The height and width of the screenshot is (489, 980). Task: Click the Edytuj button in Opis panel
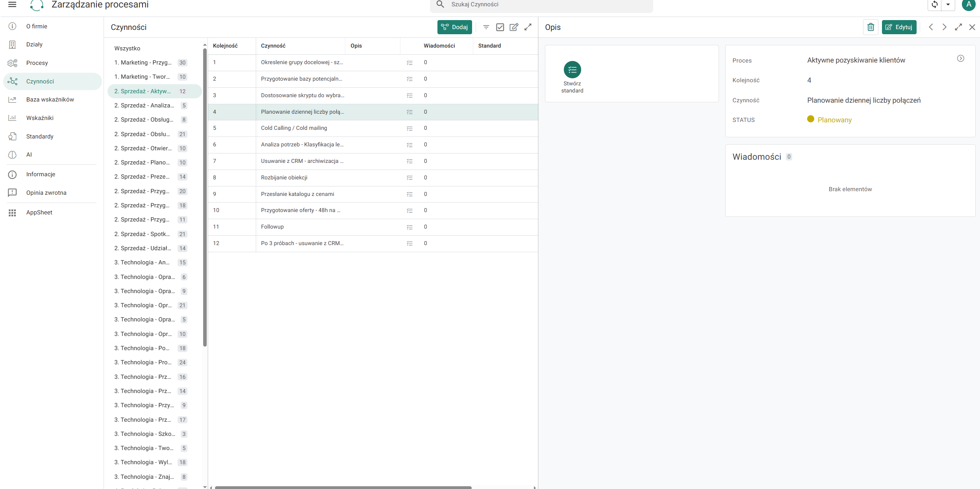click(x=899, y=27)
